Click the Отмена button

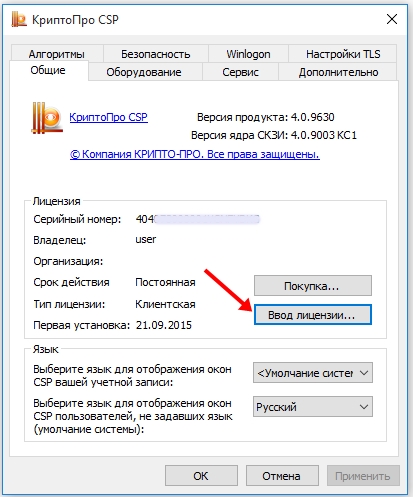coord(282,476)
